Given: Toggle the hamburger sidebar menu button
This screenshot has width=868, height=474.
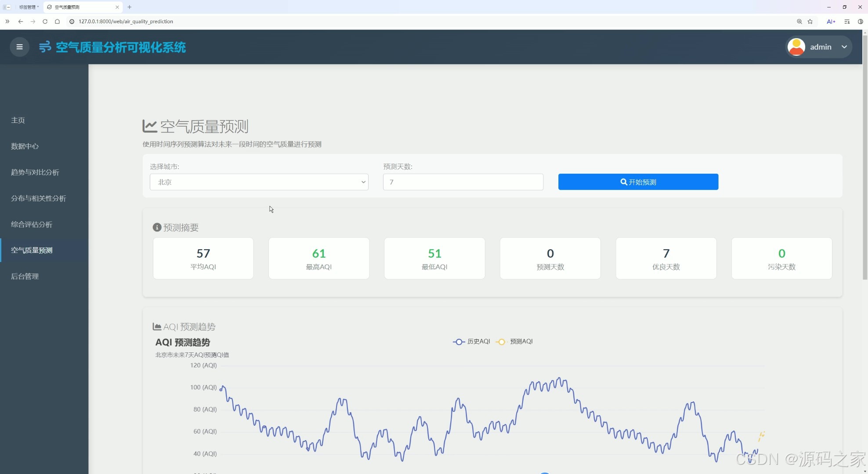Looking at the screenshot, I should pos(19,47).
